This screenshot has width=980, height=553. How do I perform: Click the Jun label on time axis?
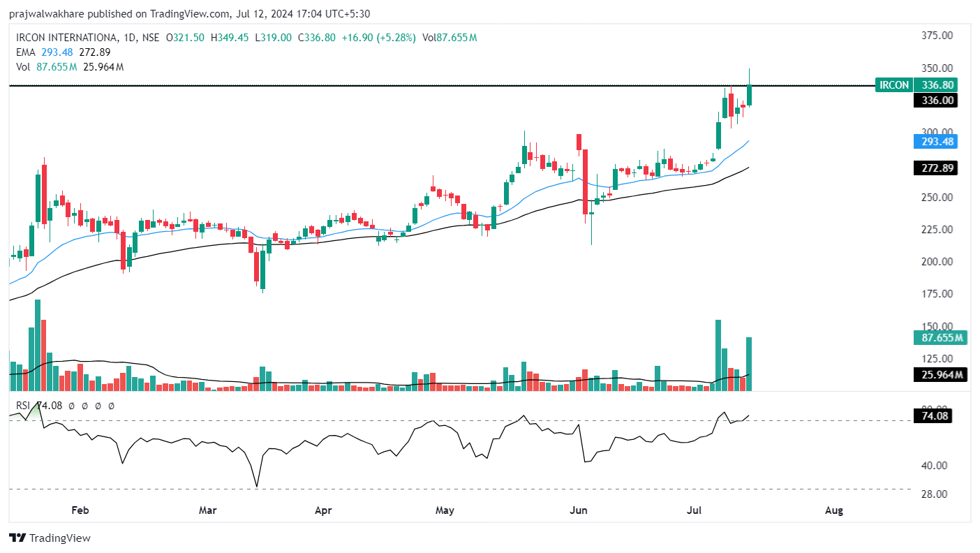click(x=578, y=510)
